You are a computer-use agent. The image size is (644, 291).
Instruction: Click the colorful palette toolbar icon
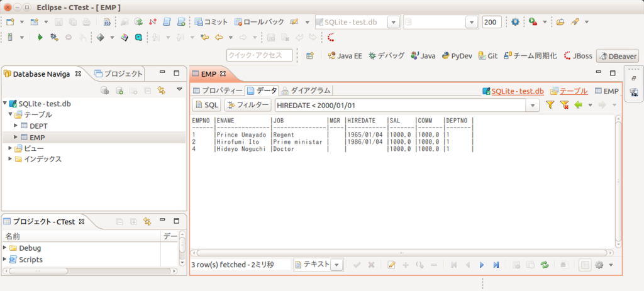click(125, 37)
